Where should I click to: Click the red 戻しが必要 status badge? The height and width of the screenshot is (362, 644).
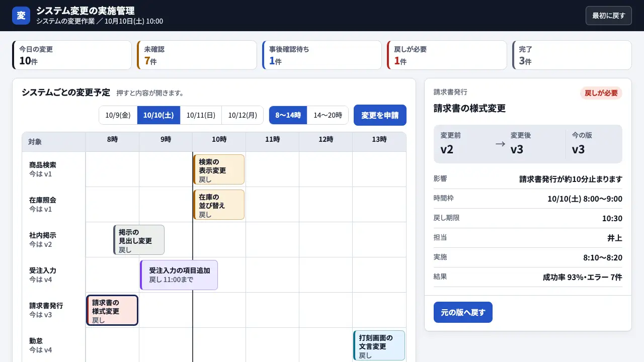point(601,93)
